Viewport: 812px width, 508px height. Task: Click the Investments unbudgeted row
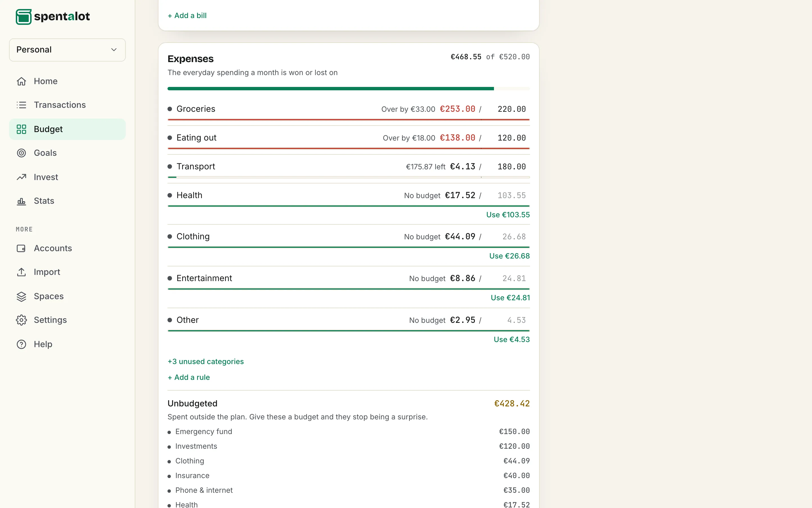coord(348,446)
